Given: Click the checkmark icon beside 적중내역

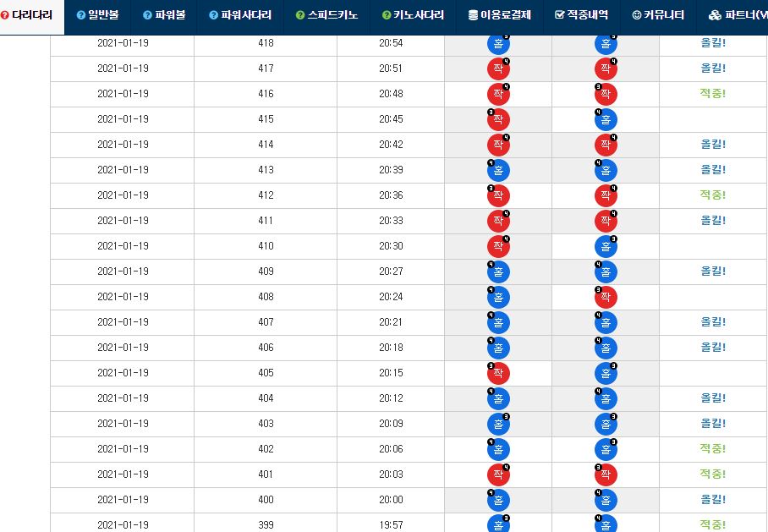Looking at the screenshot, I should tap(559, 14).
